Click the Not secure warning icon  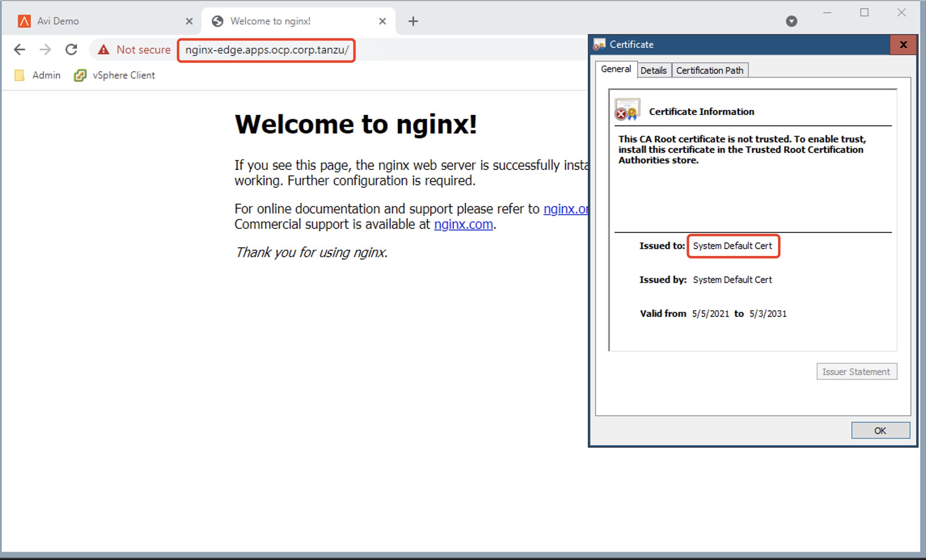click(104, 50)
